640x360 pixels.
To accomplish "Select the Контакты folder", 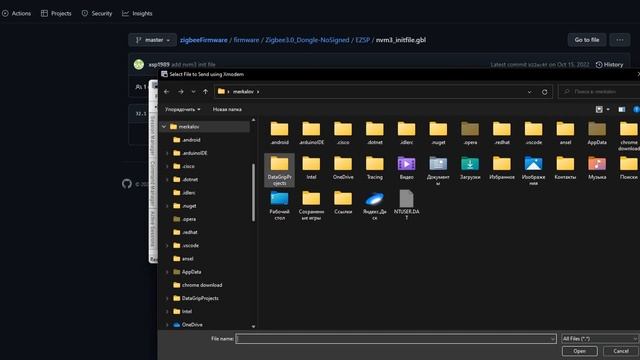I will [565, 168].
